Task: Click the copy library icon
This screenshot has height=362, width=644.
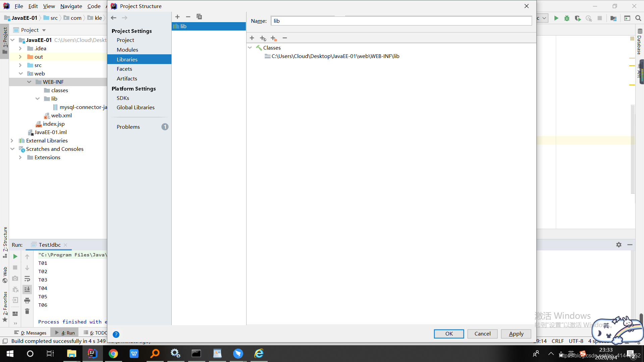Action: (199, 17)
